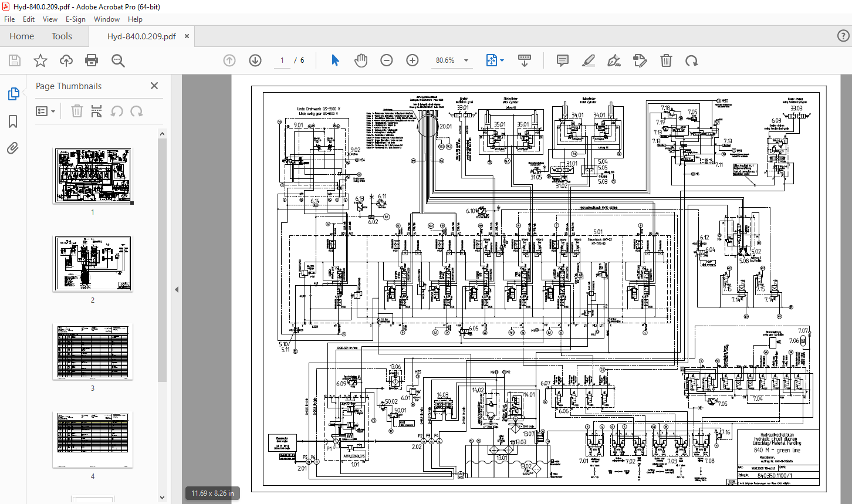Click the thumbnail panel scroll up arrow
The height and width of the screenshot is (504, 852).
[x=163, y=134]
